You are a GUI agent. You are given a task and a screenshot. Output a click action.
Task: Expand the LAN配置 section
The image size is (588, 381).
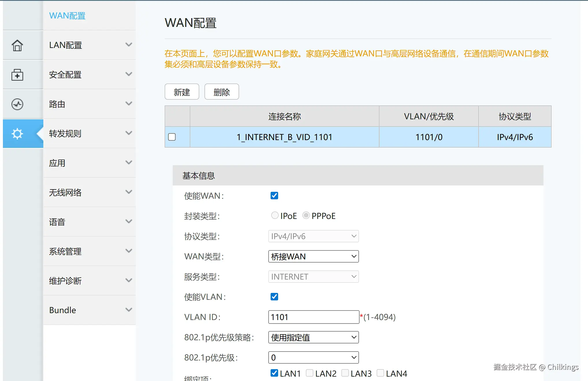tap(90, 45)
